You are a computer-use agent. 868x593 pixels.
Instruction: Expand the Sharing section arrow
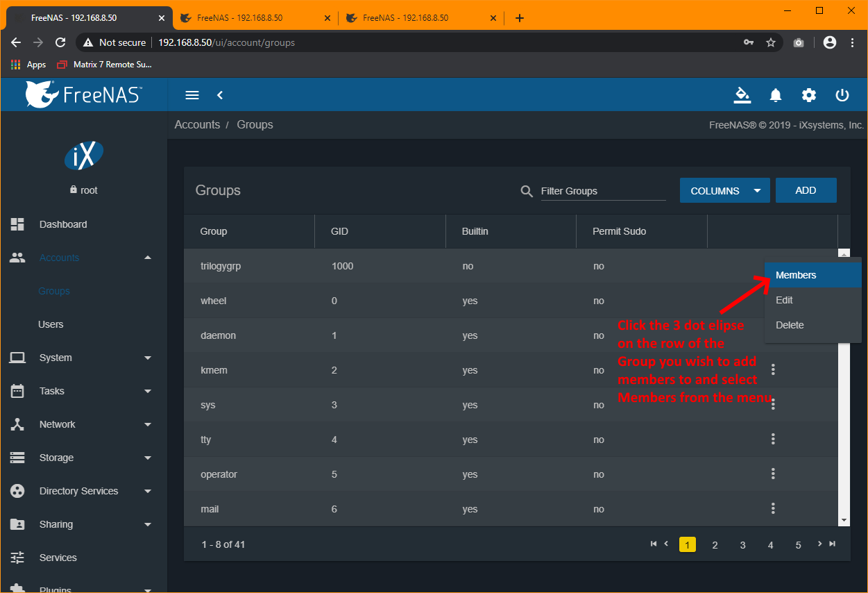coord(148,524)
